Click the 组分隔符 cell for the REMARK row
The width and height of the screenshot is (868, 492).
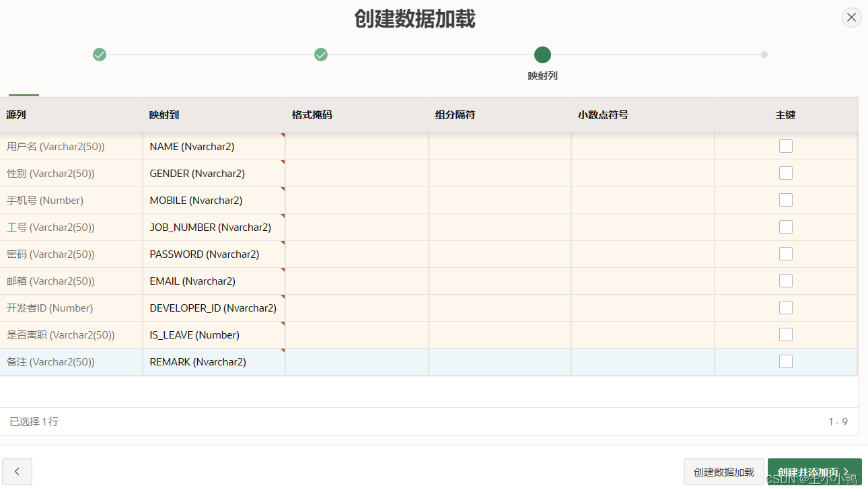click(500, 361)
